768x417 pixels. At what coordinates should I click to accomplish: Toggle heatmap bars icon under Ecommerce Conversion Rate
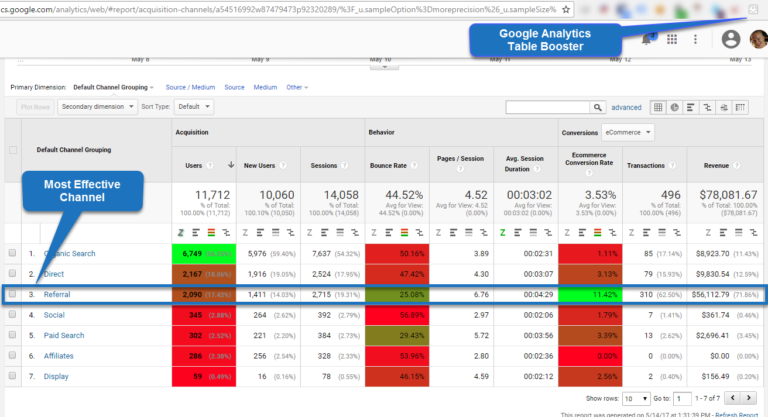pos(598,233)
